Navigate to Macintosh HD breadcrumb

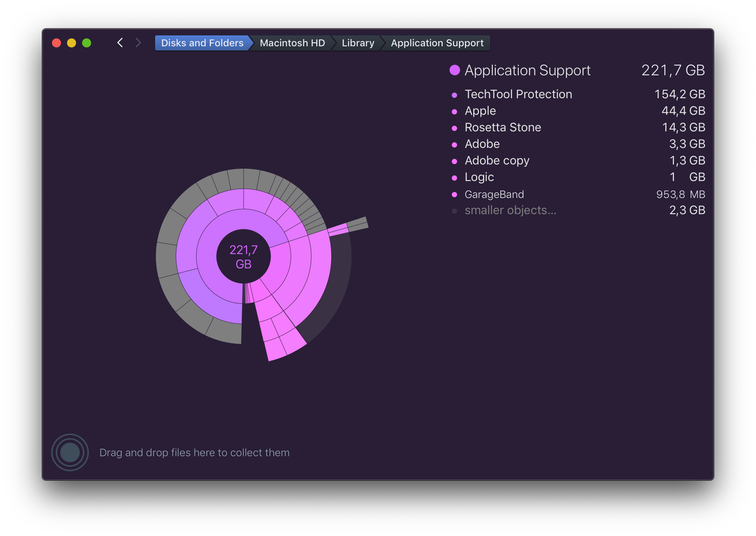coord(292,43)
